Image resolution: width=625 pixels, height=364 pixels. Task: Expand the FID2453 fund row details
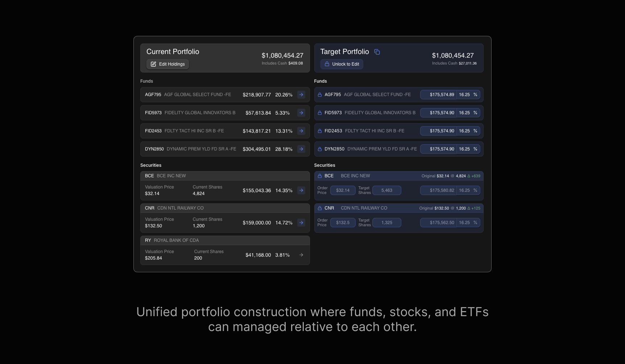(x=301, y=131)
